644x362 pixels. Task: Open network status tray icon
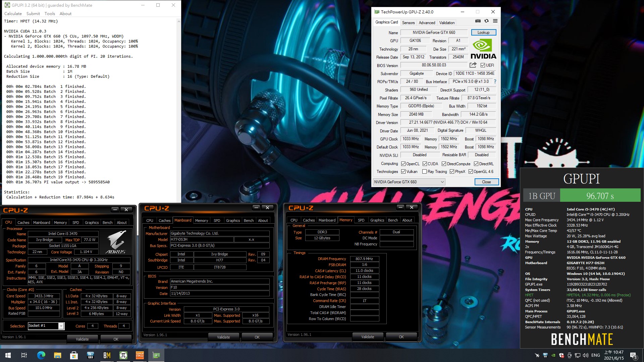[578, 355]
